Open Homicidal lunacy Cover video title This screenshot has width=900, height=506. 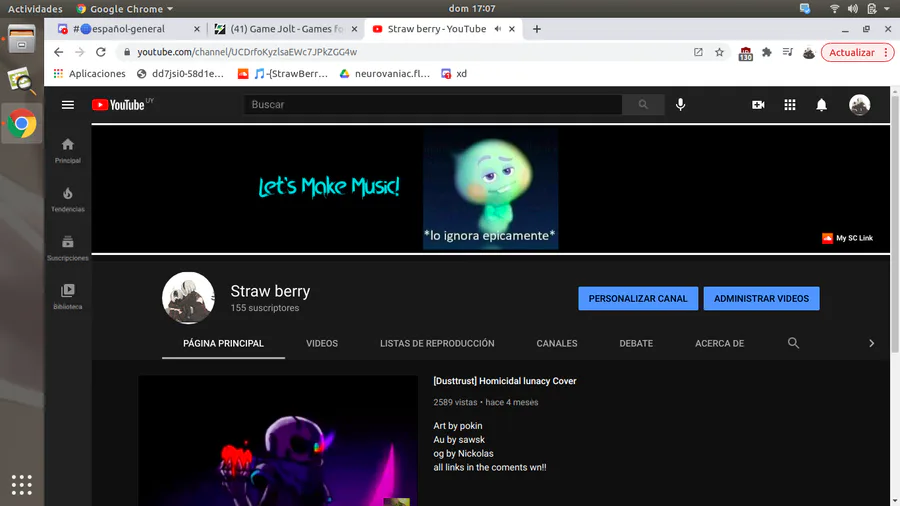(505, 381)
